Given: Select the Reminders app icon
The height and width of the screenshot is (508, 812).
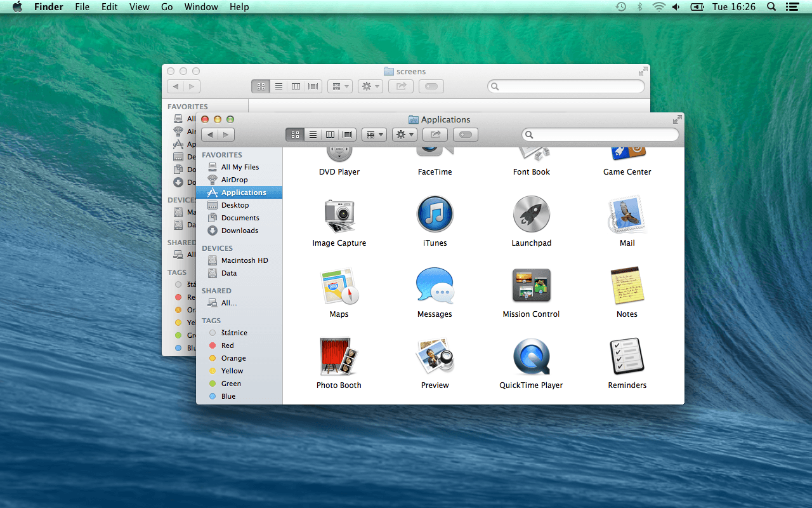Looking at the screenshot, I should (x=627, y=356).
